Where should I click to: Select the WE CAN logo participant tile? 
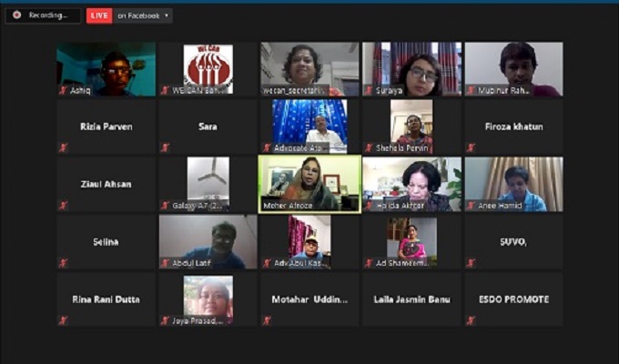point(208,69)
